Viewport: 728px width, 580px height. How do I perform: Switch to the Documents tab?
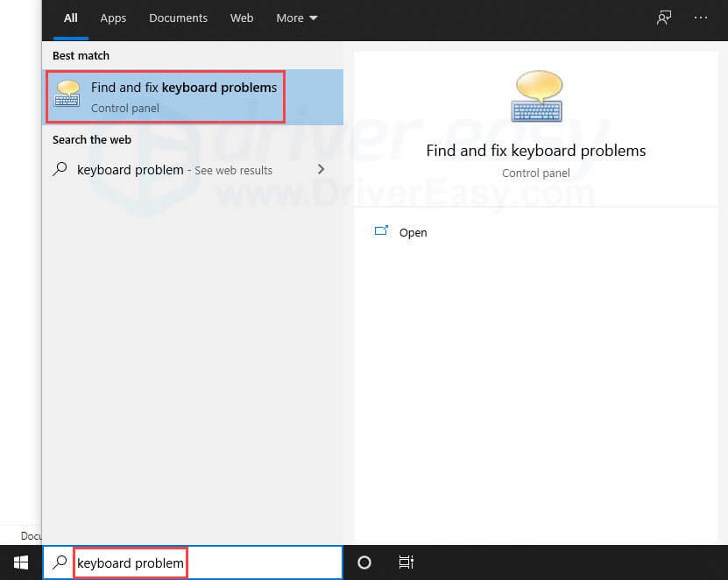click(x=179, y=18)
